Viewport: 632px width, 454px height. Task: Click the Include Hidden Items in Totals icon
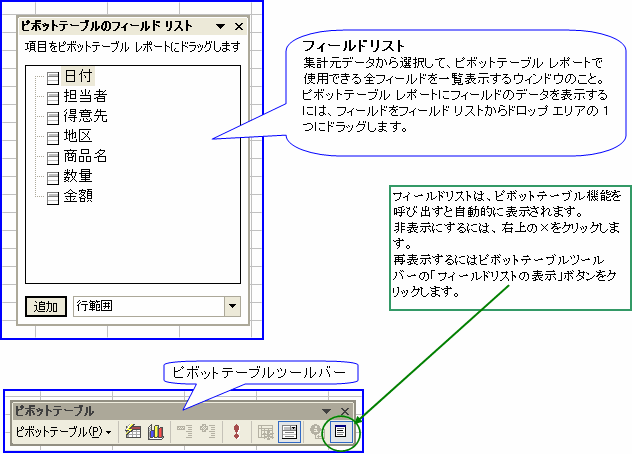[265, 432]
